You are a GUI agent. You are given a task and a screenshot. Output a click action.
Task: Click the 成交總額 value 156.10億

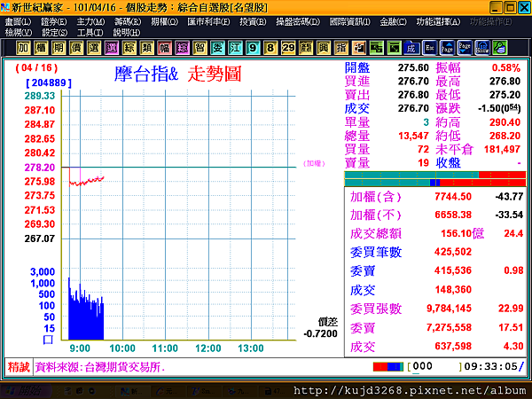click(462, 233)
